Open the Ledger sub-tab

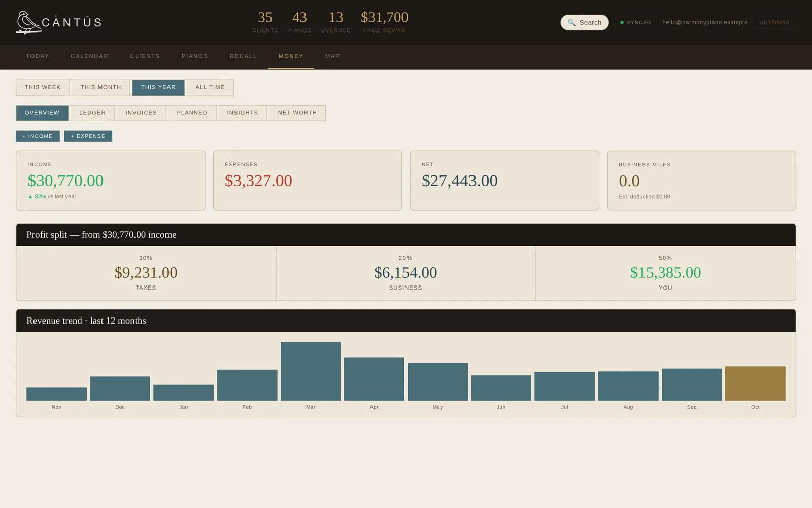(92, 113)
